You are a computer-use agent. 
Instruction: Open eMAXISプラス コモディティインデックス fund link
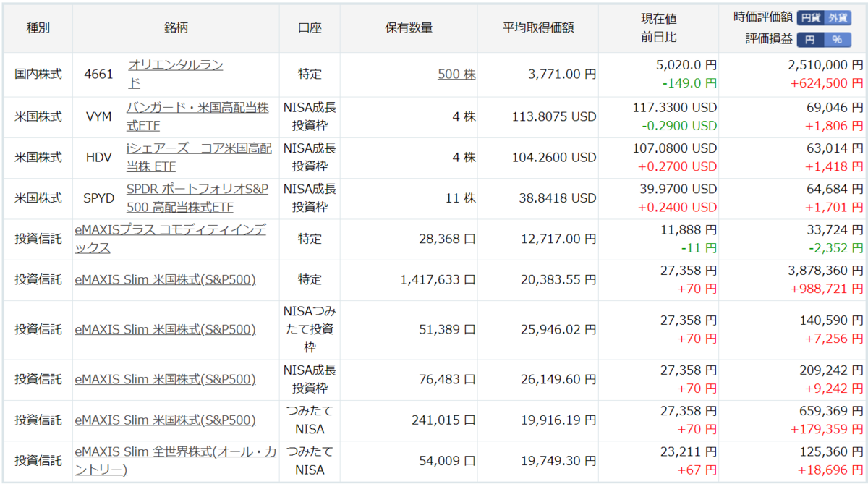[170, 239]
